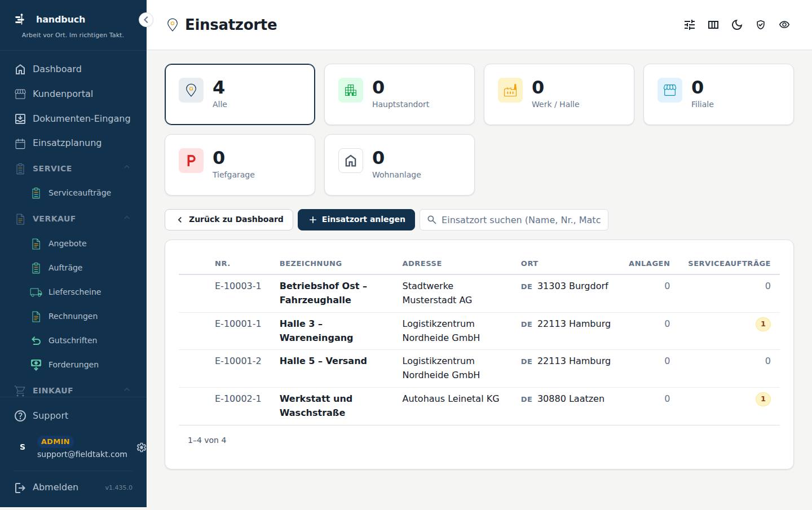The width and height of the screenshot is (812, 510).
Task: Open row Halle 3 – Wareneingang
Action: pyautogui.click(x=479, y=331)
